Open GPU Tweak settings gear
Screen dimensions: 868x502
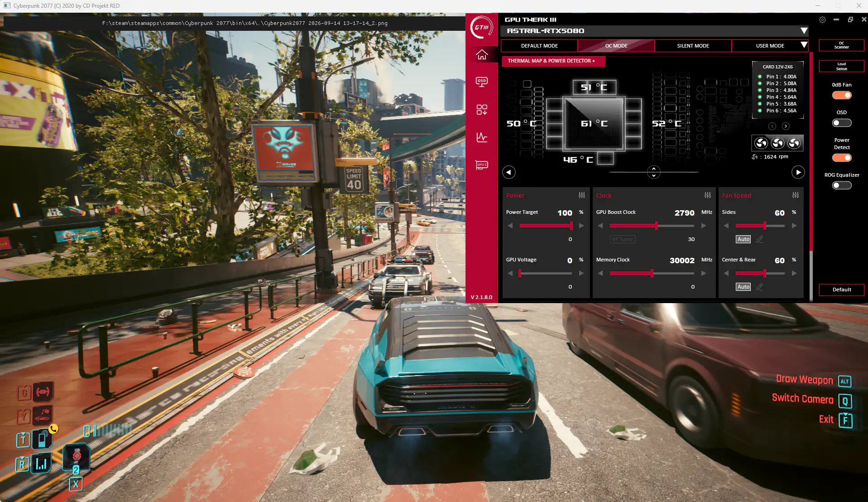(x=822, y=19)
